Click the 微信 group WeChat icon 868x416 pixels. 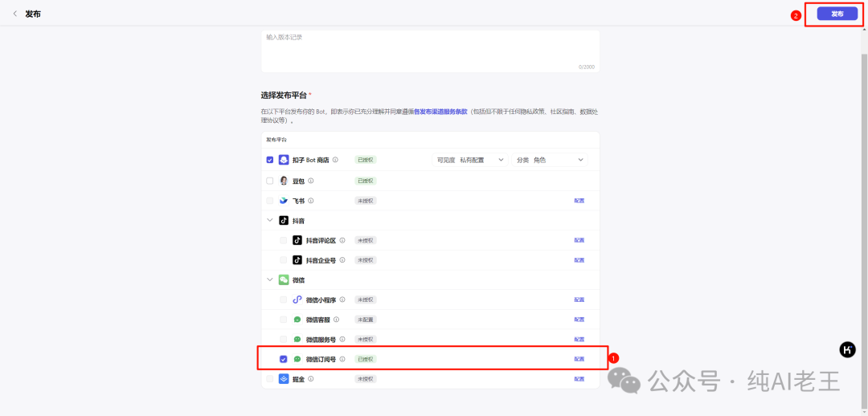pyautogui.click(x=284, y=280)
